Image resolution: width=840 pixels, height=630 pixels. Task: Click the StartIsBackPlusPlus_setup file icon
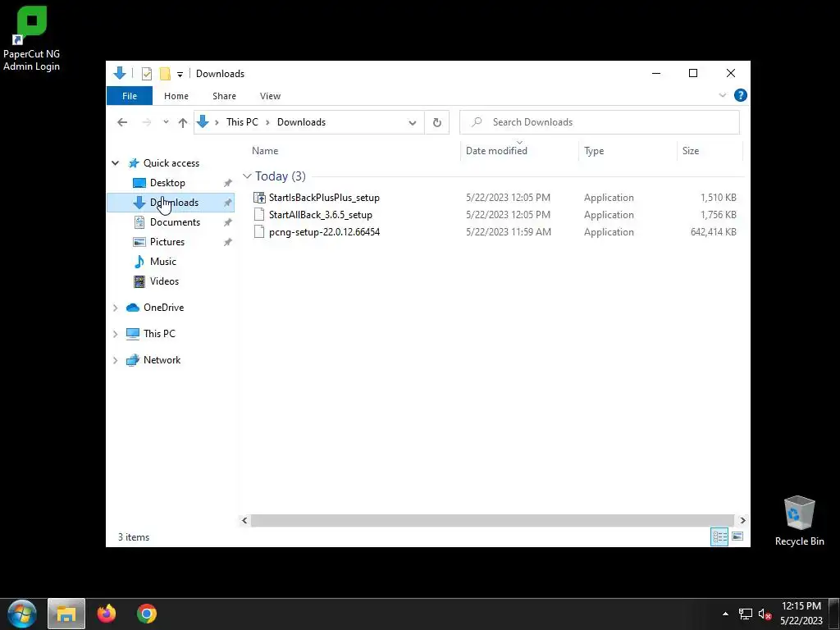pos(259,198)
